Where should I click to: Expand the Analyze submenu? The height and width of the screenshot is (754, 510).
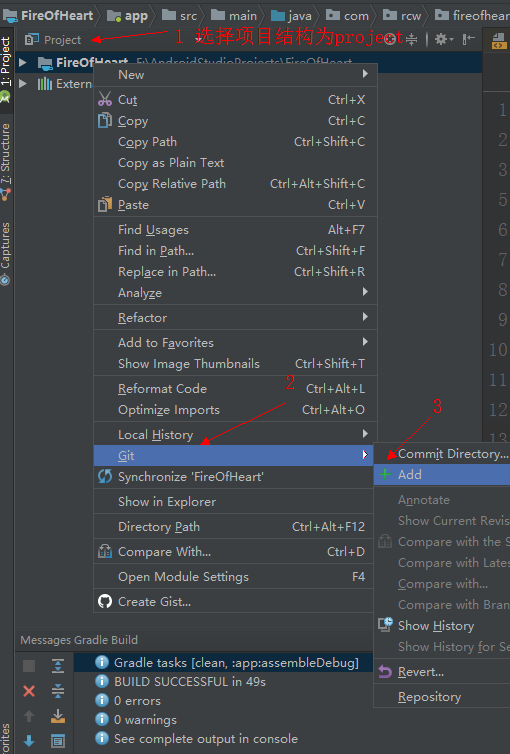[x=236, y=292]
